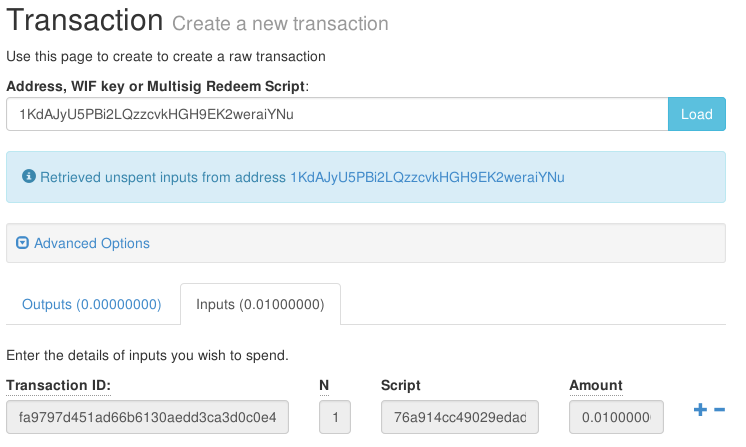Click the info icon in the blue alert
Screen dimensions: 746x447
coord(28,177)
